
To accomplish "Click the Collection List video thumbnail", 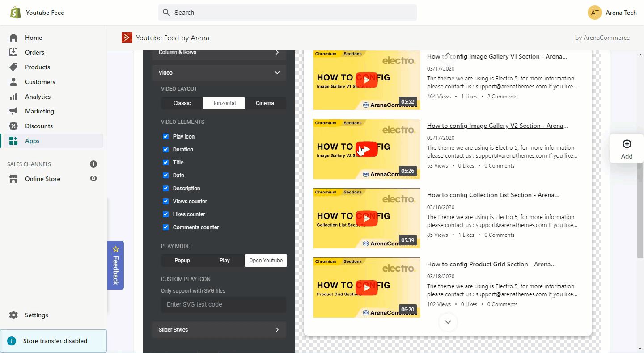I will click(367, 219).
